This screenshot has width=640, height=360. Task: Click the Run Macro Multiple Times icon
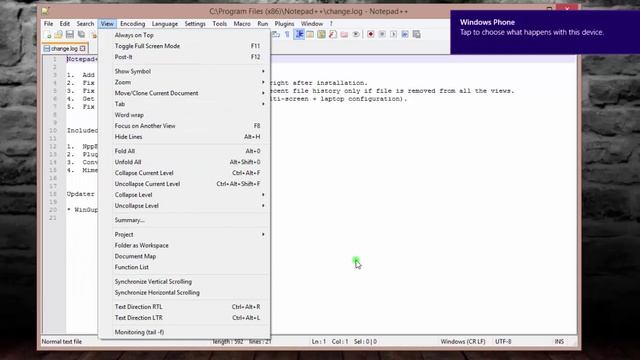(x=405, y=35)
